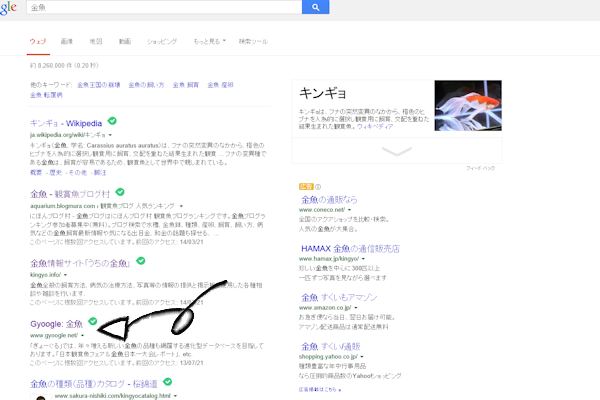
Task: Open the 金魚 すくい通販 ad
Action: (331, 346)
